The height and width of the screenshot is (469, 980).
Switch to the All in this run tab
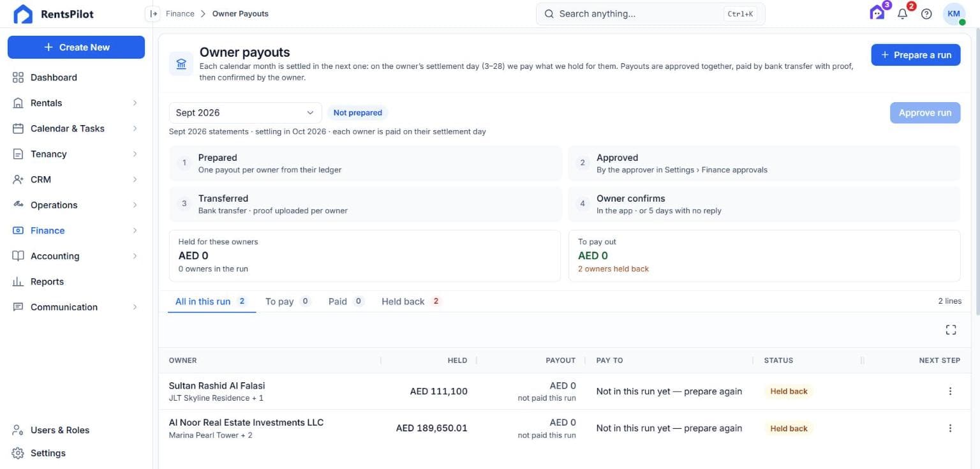(x=212, y=301)
